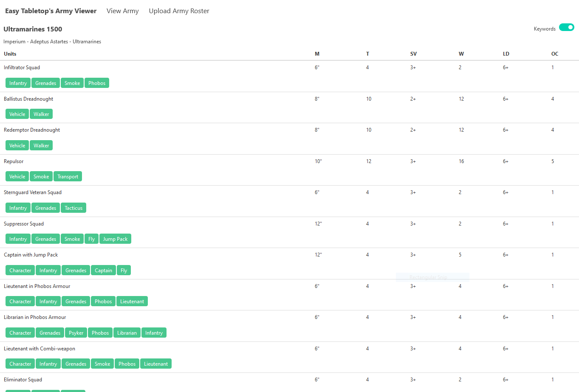Select the Redemptor Dreadnought unit name
The height and width of the screenshot is (392, 579).
click(x=32, y=130)
